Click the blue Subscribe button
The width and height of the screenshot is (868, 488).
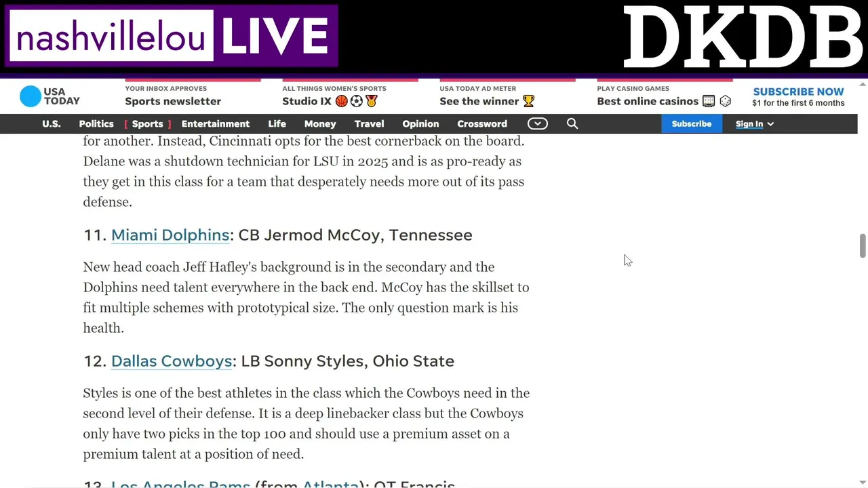691,123
